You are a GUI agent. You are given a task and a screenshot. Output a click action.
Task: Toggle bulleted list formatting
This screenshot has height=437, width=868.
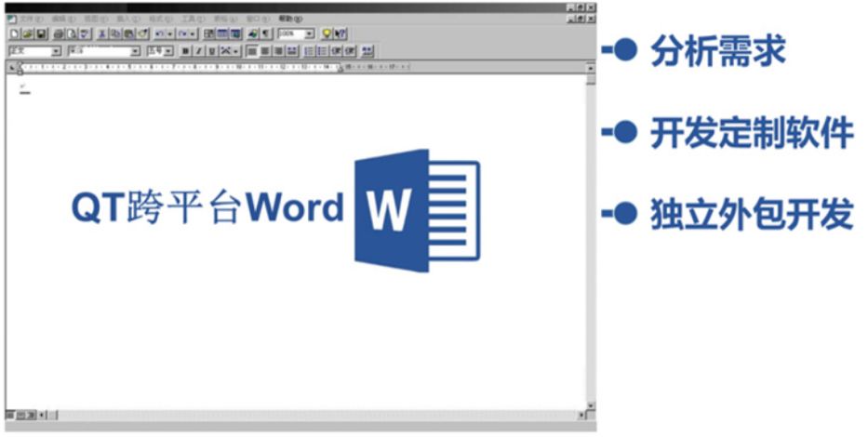[323, 50]
